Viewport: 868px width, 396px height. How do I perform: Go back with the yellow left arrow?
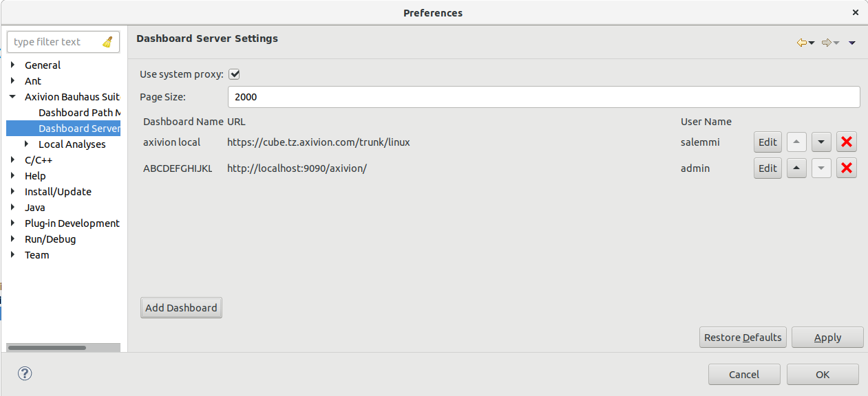coord(801,43)
